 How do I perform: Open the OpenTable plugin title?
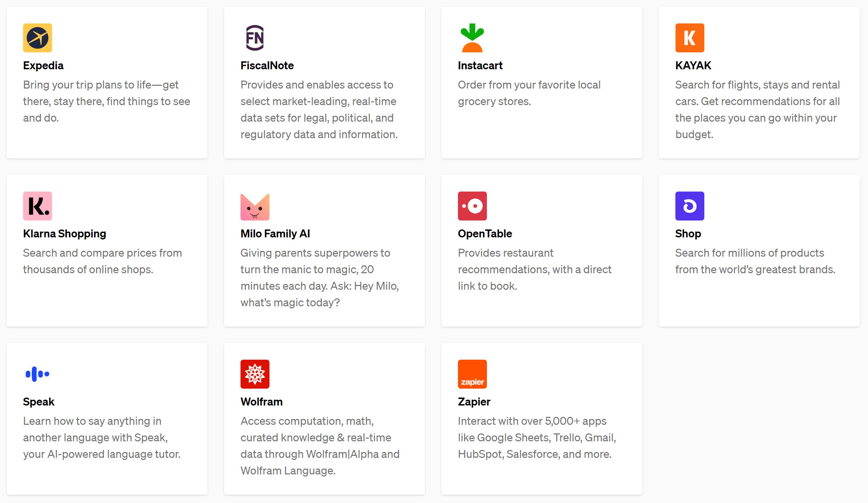(x=485, y=234)
